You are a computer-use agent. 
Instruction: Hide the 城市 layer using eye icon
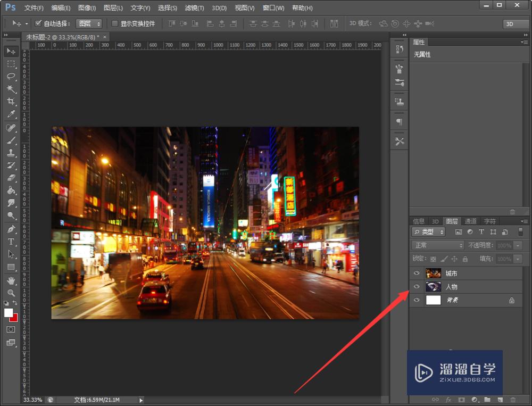point(417,274)
